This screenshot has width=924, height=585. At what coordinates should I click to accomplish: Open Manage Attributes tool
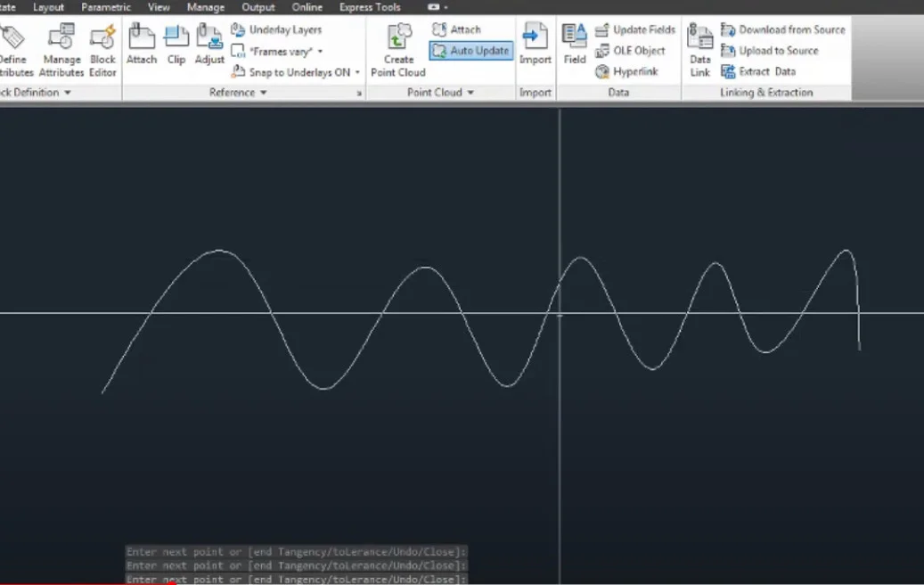coord(61,50)
